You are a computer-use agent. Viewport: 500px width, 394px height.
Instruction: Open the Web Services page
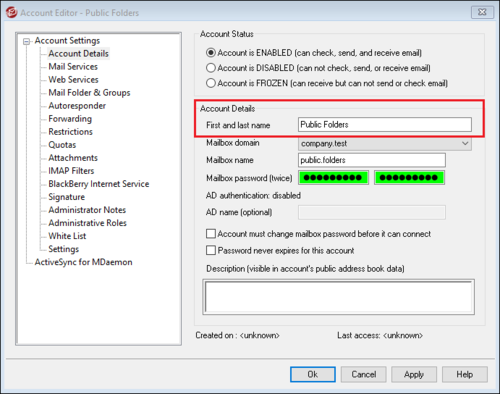[73, 80]
